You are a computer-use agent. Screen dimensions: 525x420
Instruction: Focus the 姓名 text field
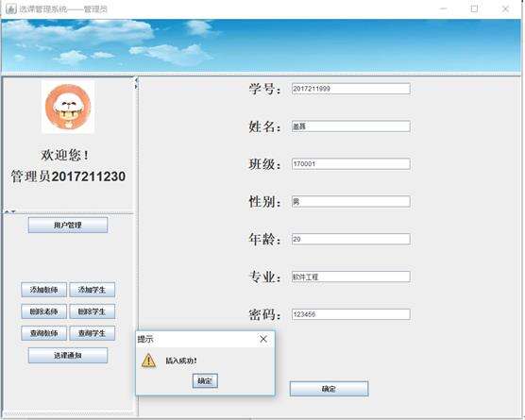pyautogui.click(x=351, y=126)
